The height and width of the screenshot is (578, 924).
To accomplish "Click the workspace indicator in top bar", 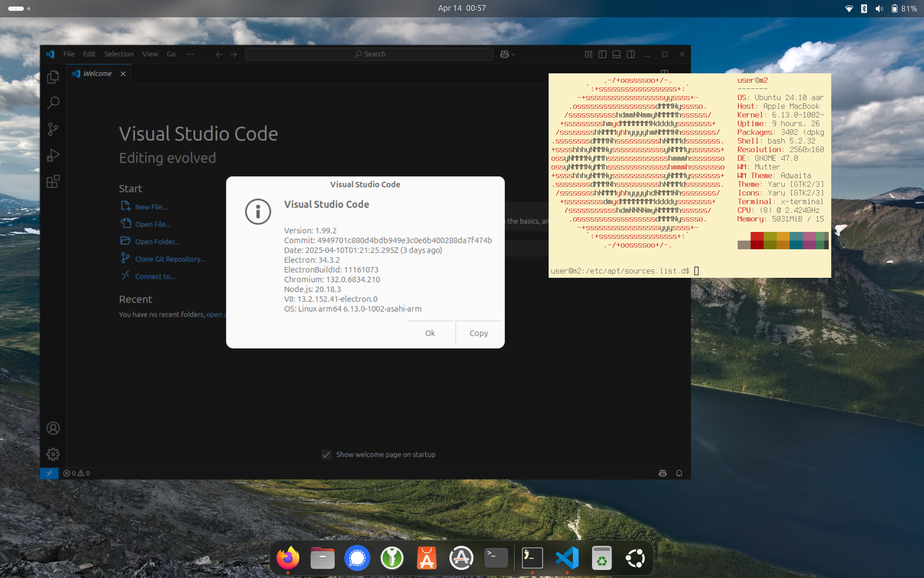I will [19, 8].
